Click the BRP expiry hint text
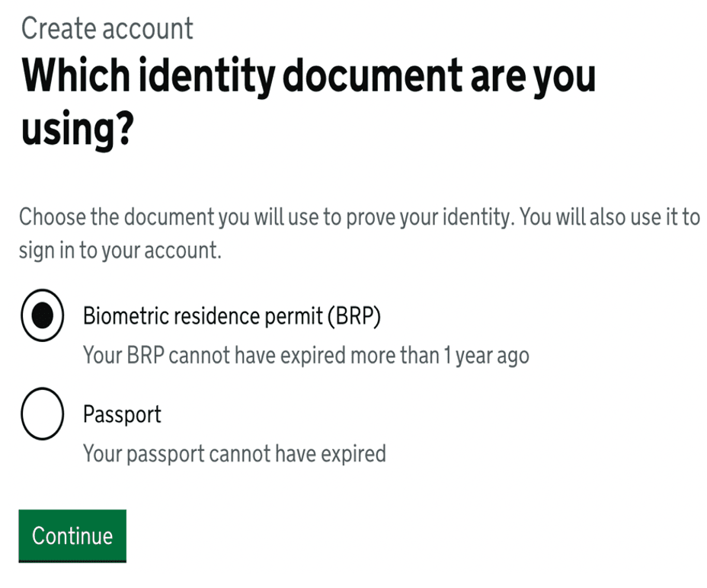Screen dimensions: 707x588 coord(305,355)
